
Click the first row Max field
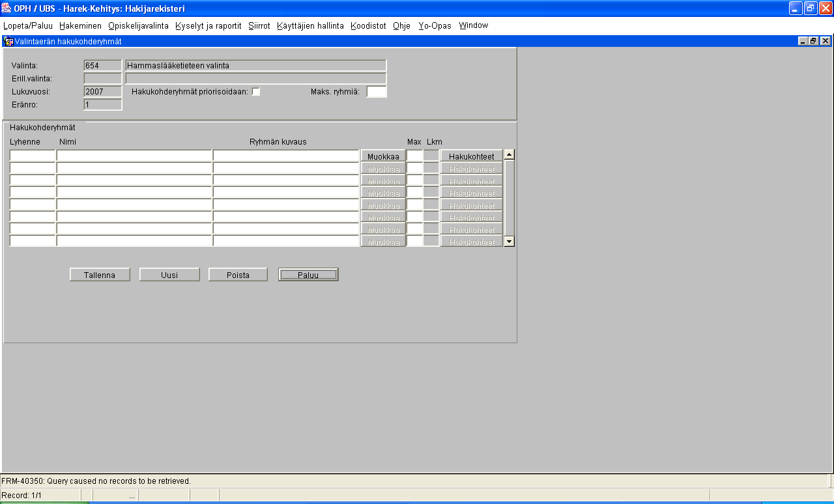pyautogui.click(x=415, y=156)
